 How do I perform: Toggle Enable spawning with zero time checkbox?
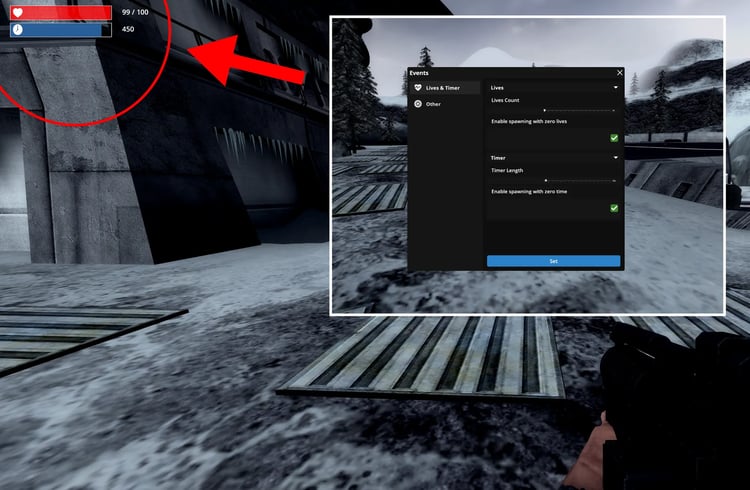pos(614,208)
